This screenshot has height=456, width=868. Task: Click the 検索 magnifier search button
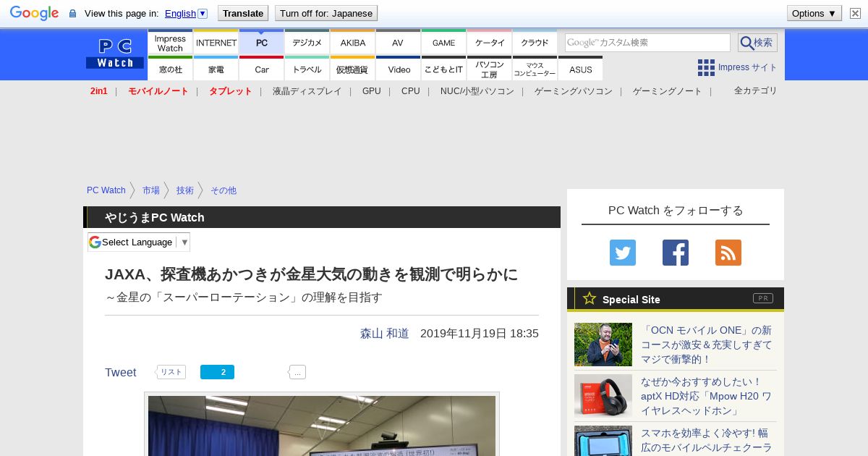757,43
